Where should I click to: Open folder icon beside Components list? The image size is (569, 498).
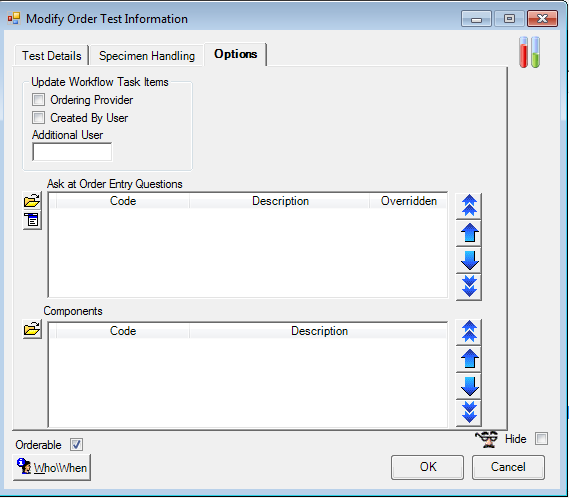tap(32, 329)
